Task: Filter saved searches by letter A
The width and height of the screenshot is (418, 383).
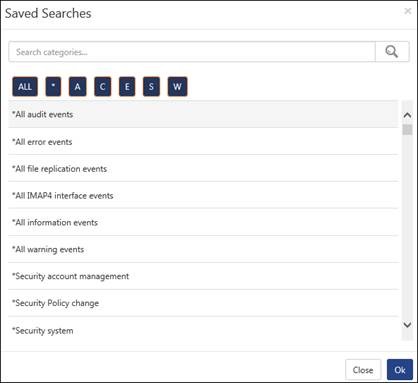Action: (x=78, y=87)
